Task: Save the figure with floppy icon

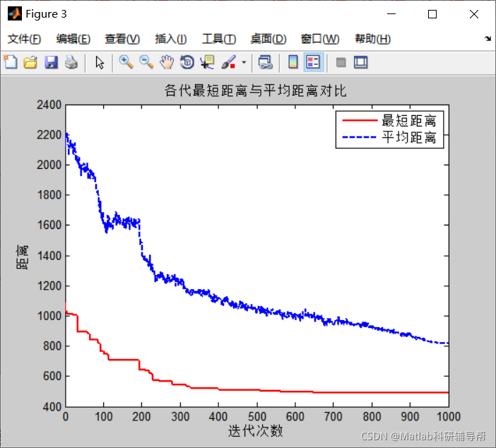Action: point(51,62)
